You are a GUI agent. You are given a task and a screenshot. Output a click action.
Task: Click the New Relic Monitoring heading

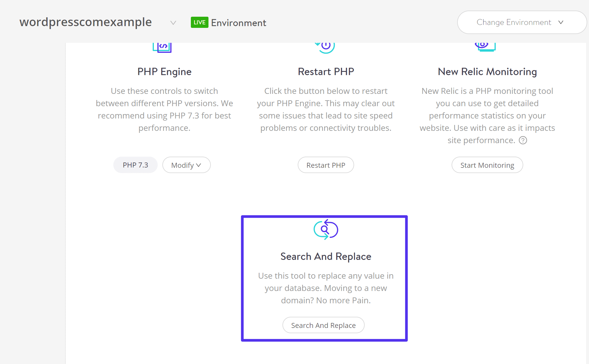tap(487, 72)
